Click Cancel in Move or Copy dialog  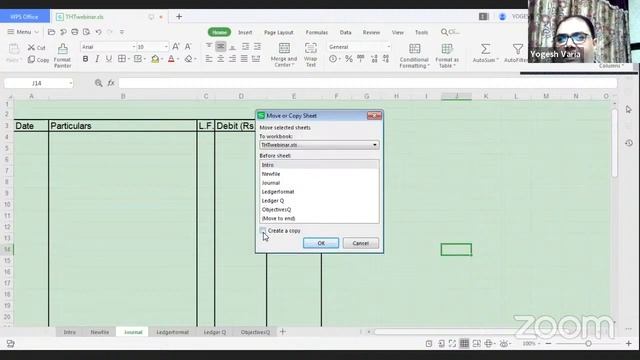coord(361,243)
